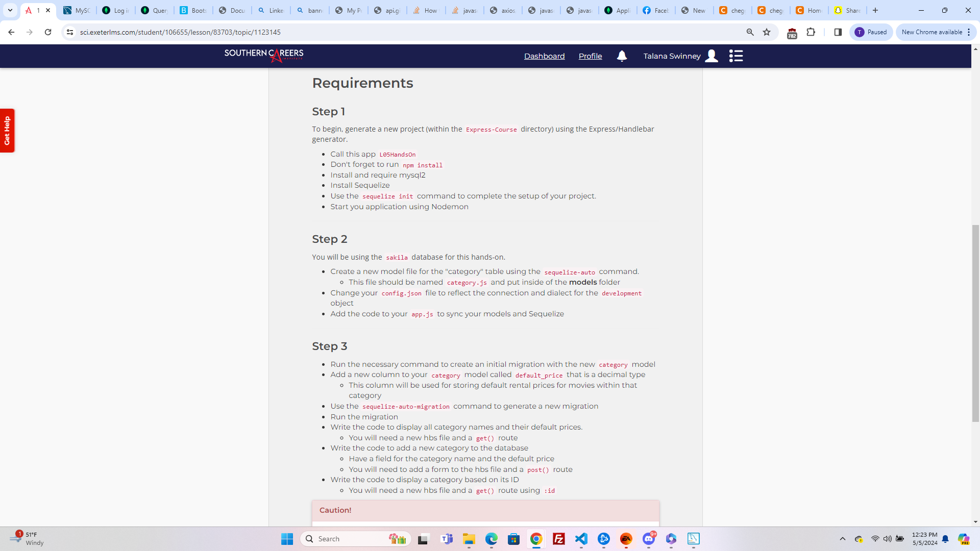Open Visual Studio Code from the taskbar
Screen dimensions: 980x551
click(x=581, y=539)
